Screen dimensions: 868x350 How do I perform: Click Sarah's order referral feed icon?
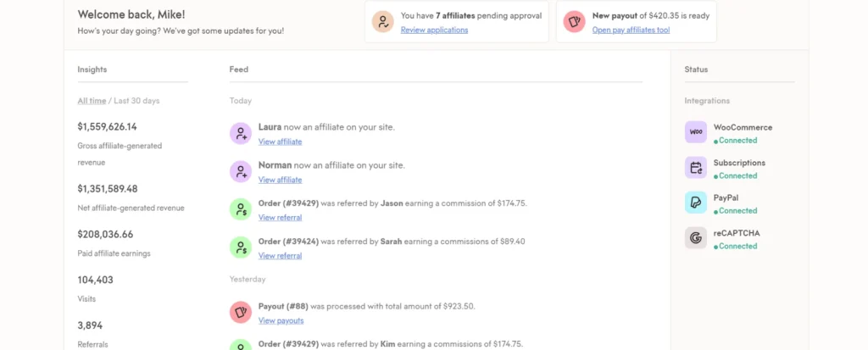tap(241, 247)
